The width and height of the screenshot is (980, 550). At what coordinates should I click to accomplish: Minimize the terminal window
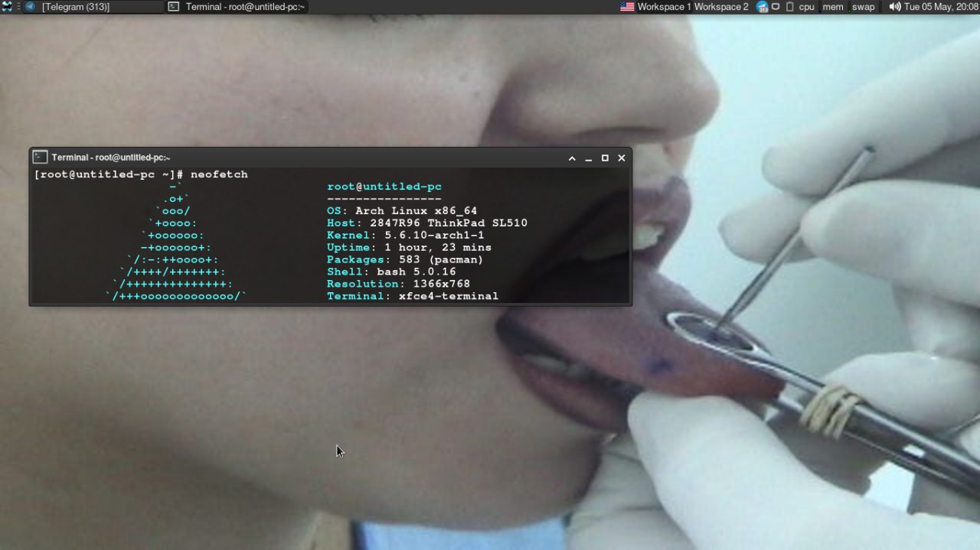(589, 158)
